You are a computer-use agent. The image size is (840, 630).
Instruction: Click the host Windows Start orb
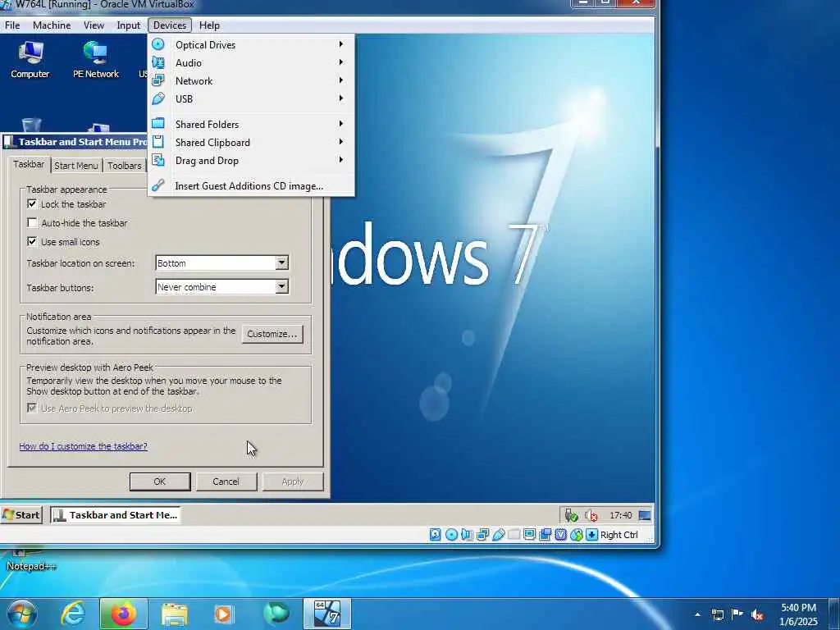click(21, 614)
